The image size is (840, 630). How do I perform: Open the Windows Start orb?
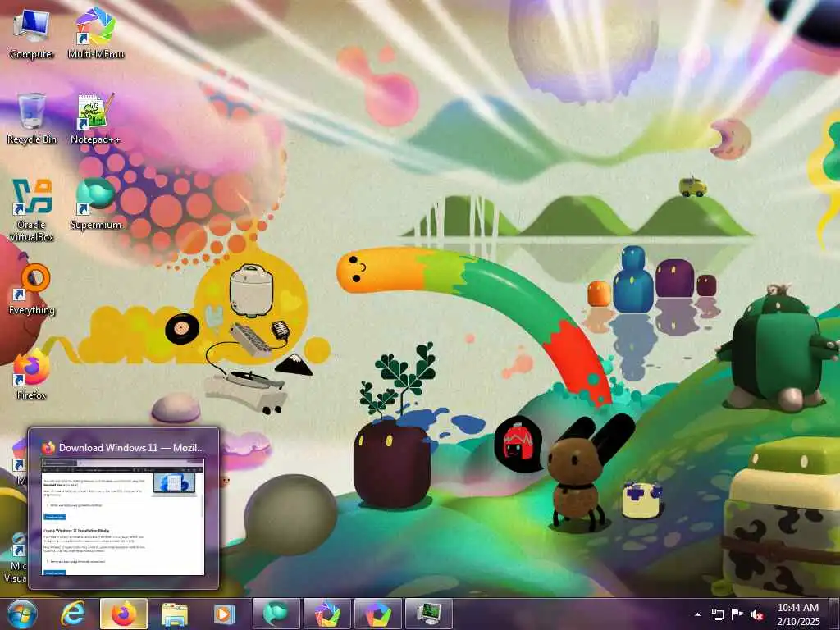tap(22, 614)
